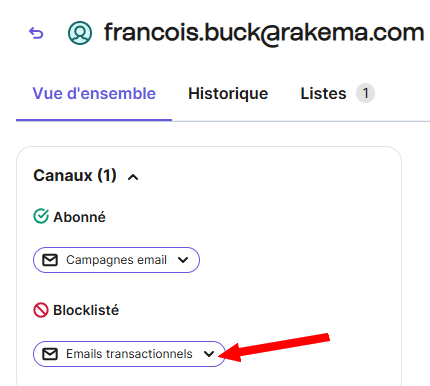Click the francois.buck@rakema.com contact title

coord(264,33)
